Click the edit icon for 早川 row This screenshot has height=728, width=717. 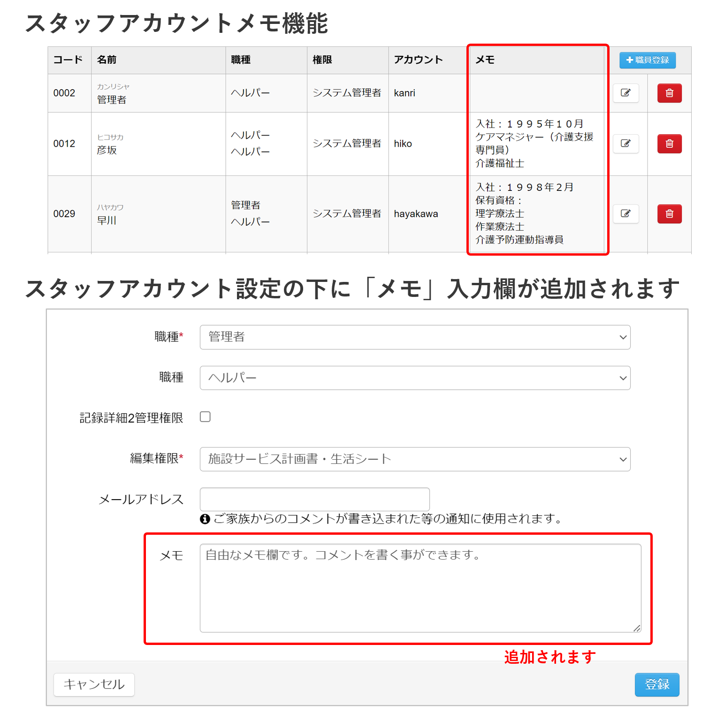(625, 214)
